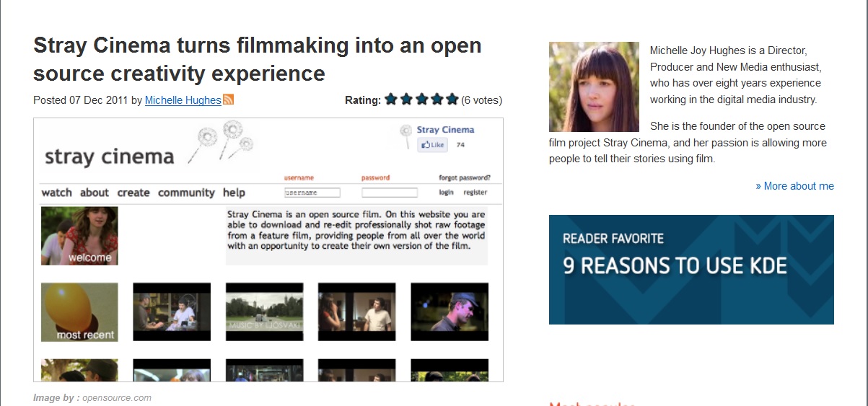Rate the article with the fifth star
The width and height of the screenshot is (868, 406).
[x=452, y=100]
